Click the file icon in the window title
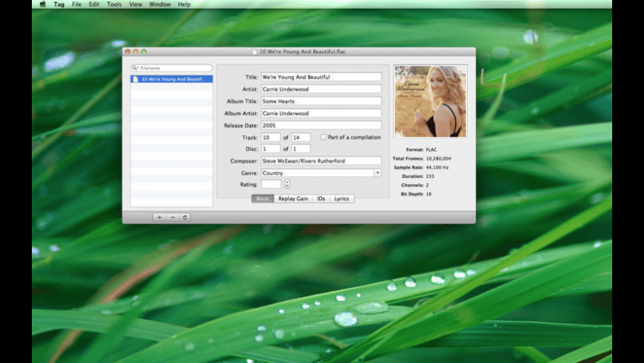The height and width of the screenshot is (363, 644). point(255,52)
